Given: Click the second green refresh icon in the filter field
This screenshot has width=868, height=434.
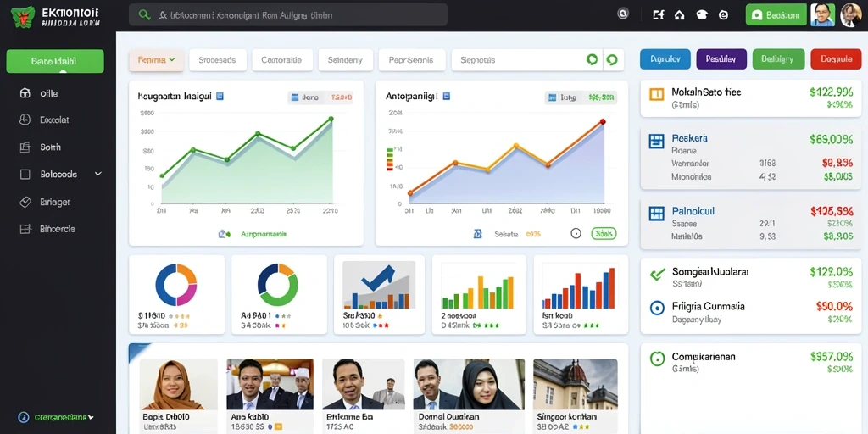Looking at the screenshot, I should pos(612,60).
